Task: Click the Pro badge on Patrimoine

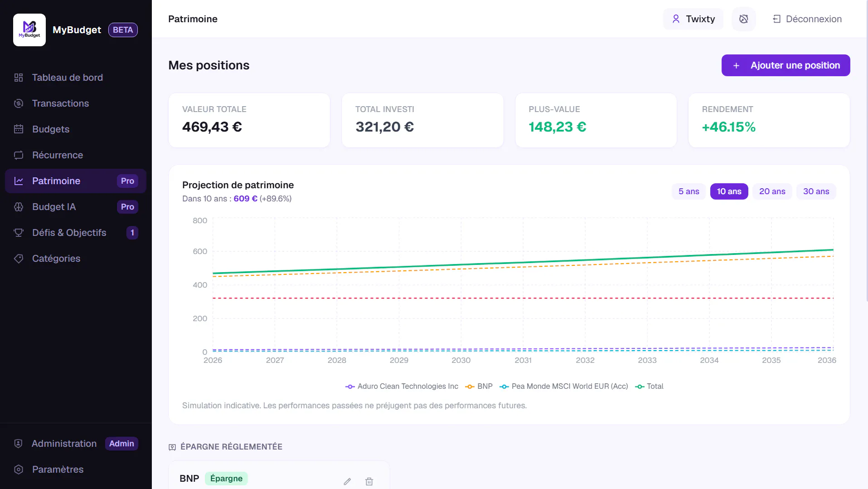Action: [127, 181]
